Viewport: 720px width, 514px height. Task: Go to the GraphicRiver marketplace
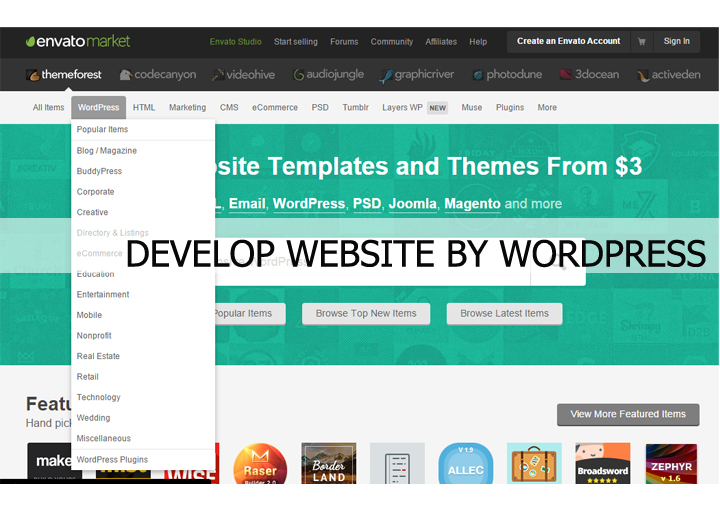point(416,75)
